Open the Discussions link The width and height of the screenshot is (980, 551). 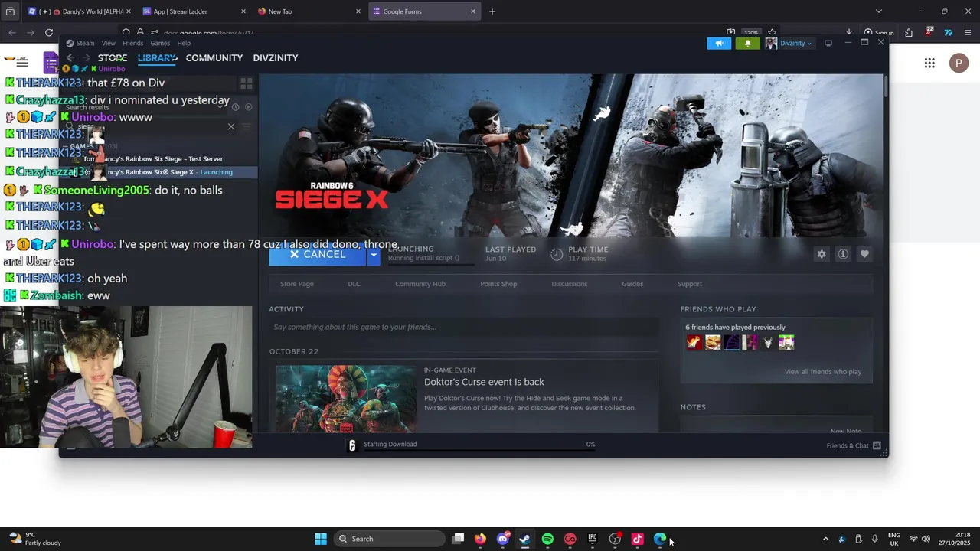coord(570,284)
